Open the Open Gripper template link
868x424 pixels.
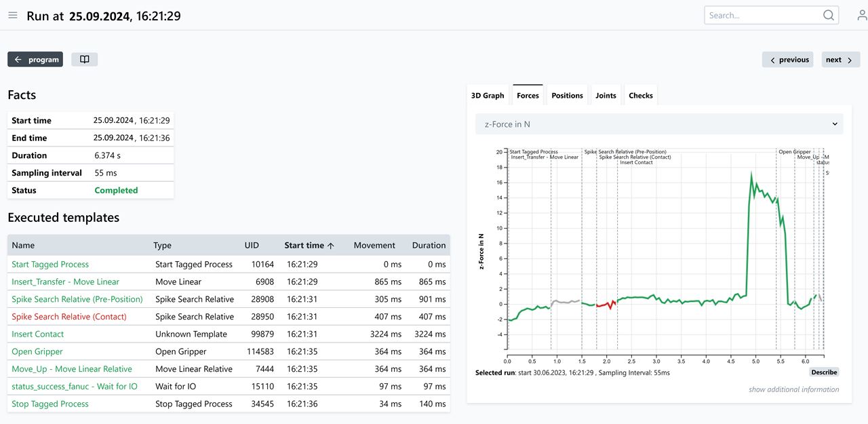pyautogui.click(x=37, y=351)
